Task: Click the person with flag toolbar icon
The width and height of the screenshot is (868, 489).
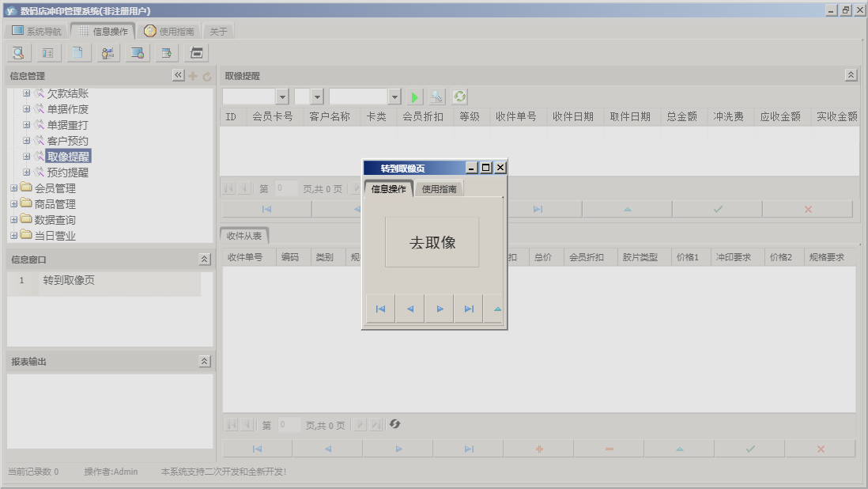Action: coord(108,53)
